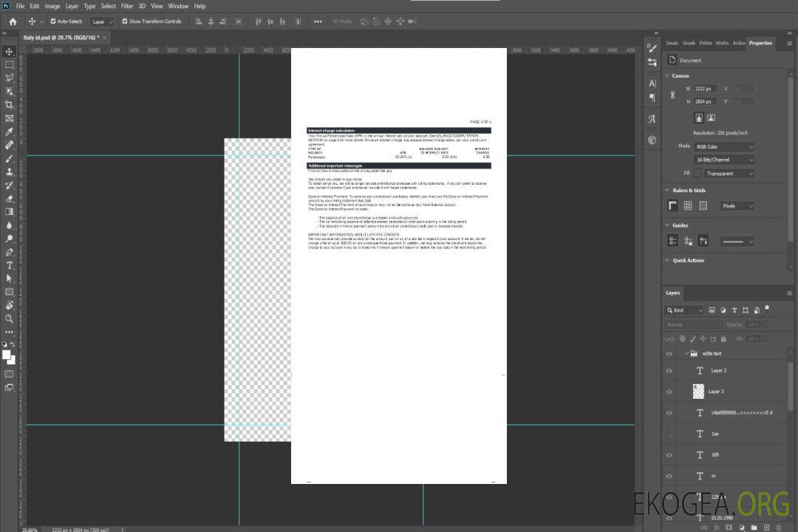Hide the 'edite text' group
The height and width of the screenshot is (532, 798).
[669, 354]
